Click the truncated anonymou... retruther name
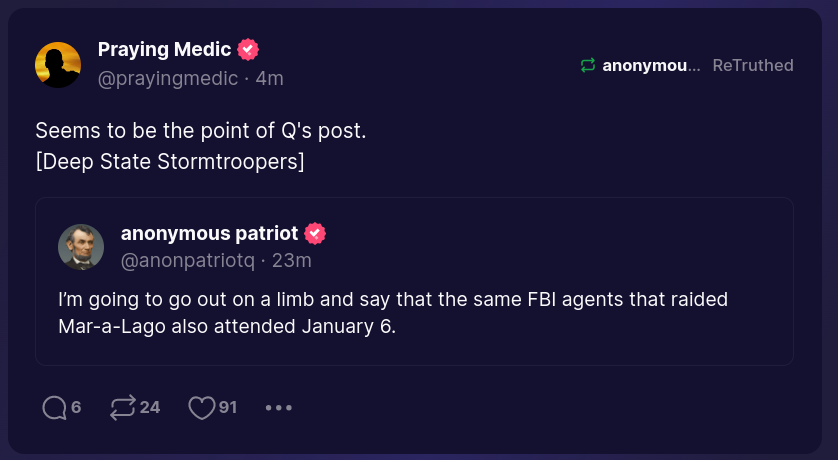 [651, 66]
